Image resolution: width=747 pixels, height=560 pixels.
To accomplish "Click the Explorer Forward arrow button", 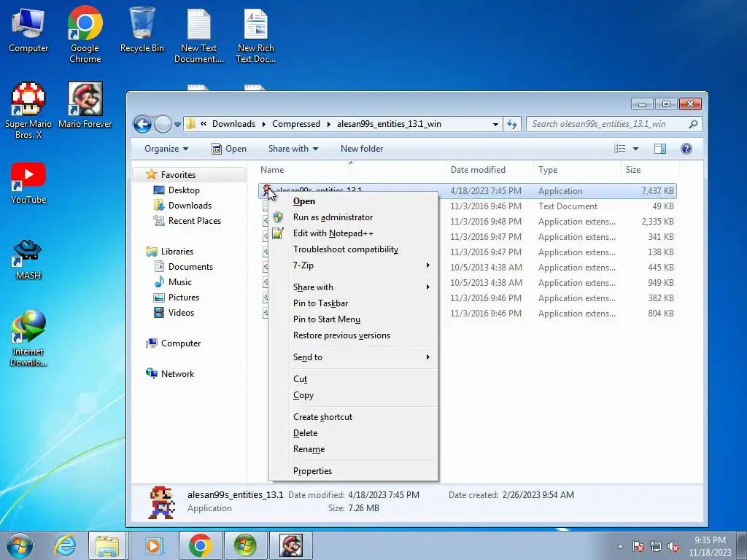I will point(163,124).
